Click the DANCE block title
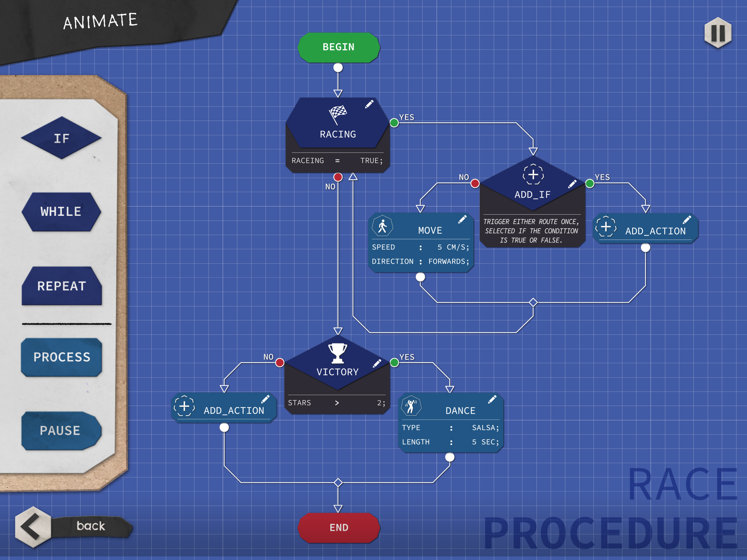This screenshot has height=560, width=747. coord(460,411)
